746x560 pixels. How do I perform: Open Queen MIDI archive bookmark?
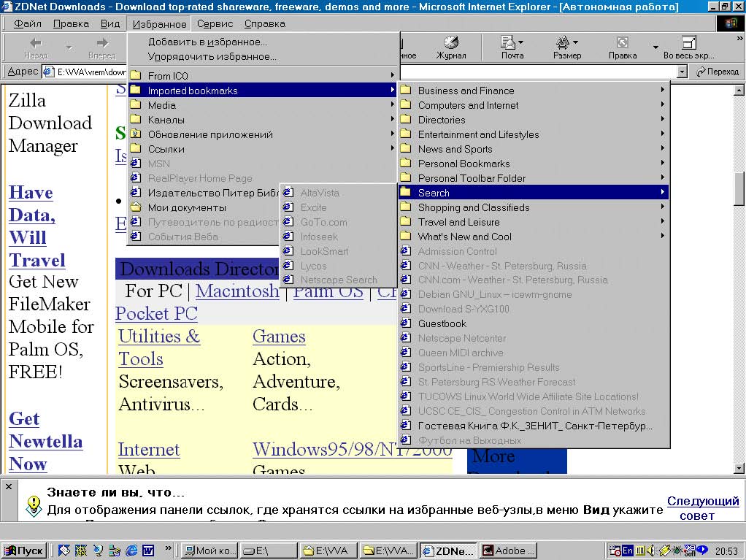click(x=534, y=353)
